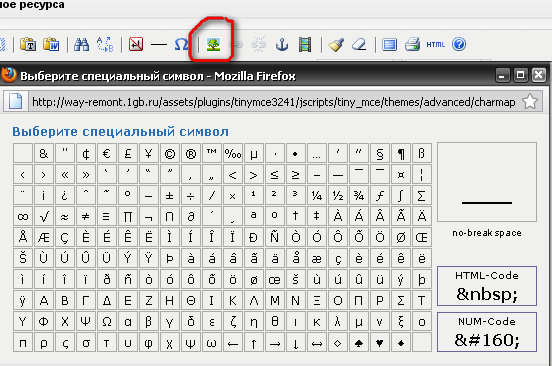Screen dimensions: 552x366
Task: Select the copyright © symbol
Action: (170, 153)
